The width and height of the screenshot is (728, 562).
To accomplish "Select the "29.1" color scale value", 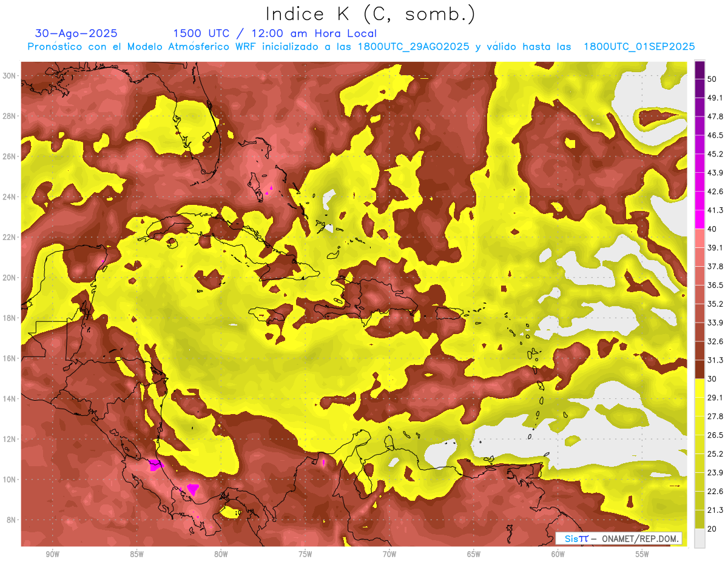I will click(715, 398).
